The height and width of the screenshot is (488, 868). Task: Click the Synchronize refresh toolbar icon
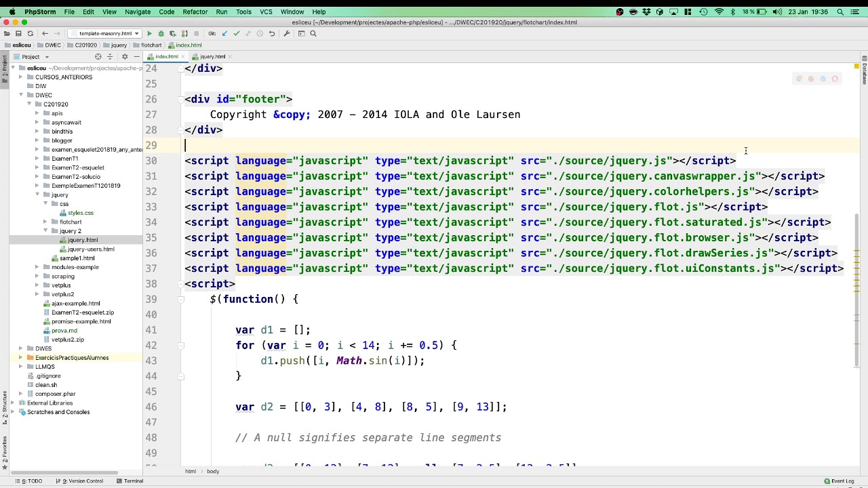tap(31, 33)
